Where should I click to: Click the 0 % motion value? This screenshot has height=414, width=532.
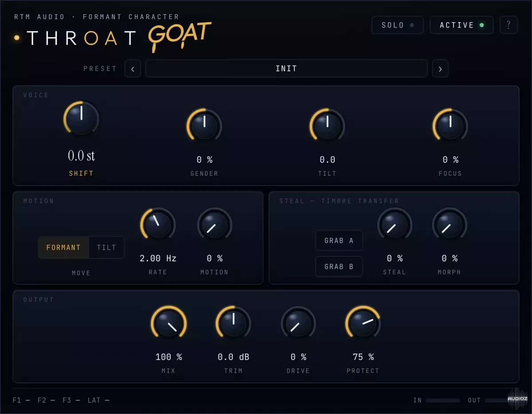click(x=215, y=258)
